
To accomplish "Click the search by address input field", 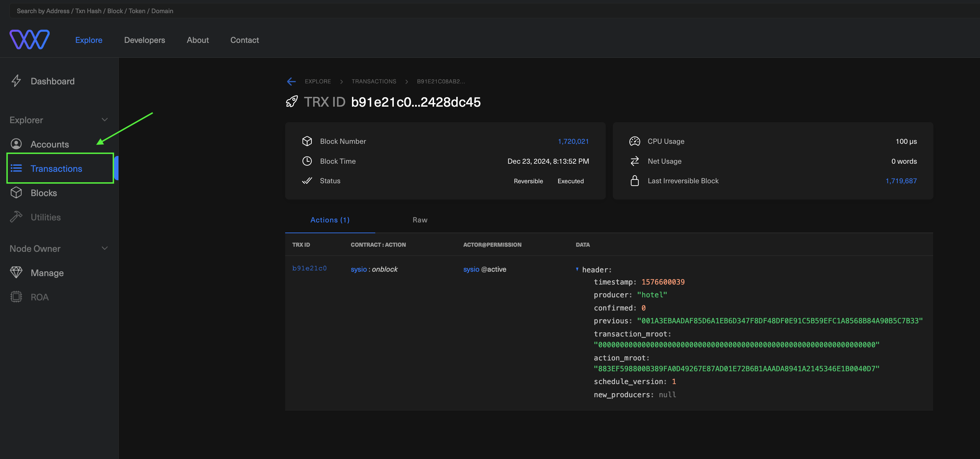I will click(x=495, y=11).
